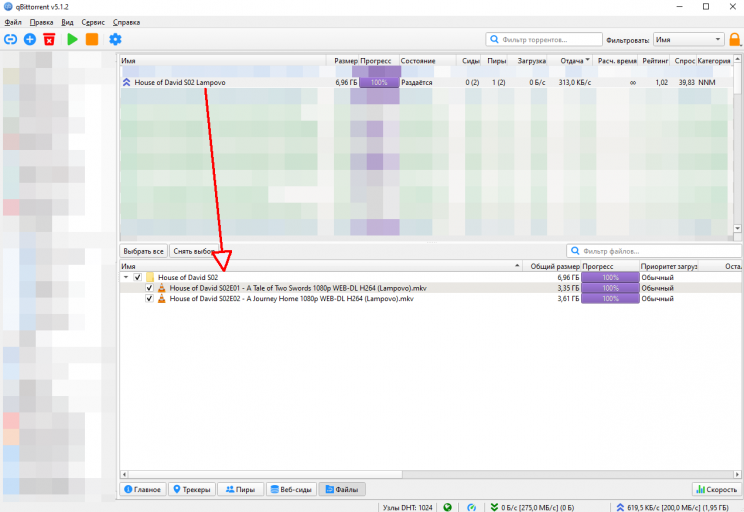Switch to the Главное tab
Viewport: 744px width, 512px height.
(x=143, y=489)
